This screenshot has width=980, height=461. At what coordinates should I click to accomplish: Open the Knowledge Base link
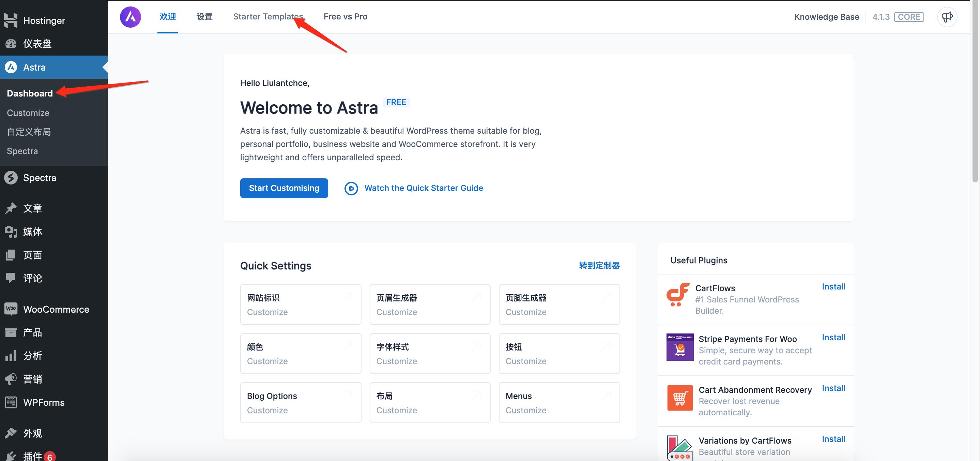[x=826, y=17]
